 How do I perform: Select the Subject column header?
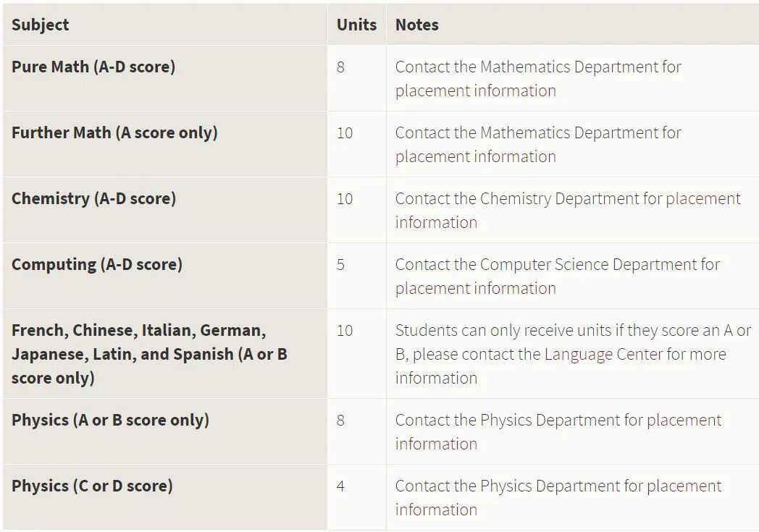(41, 25)
